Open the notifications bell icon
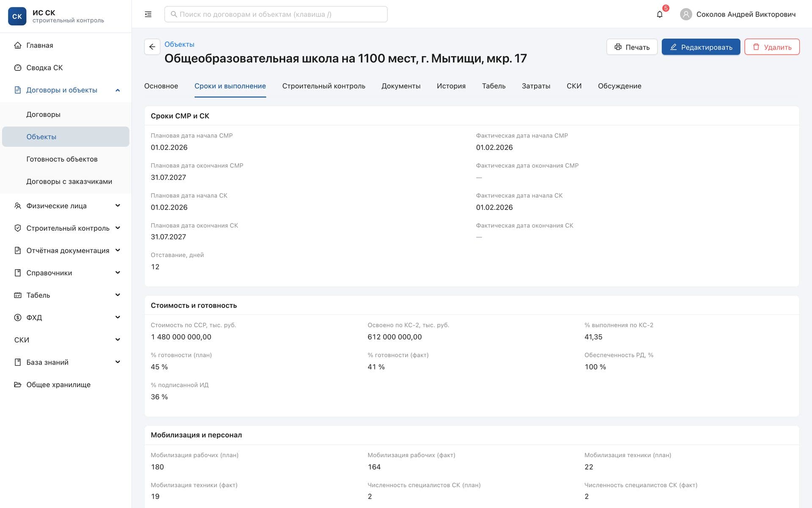 [x=659, y=14]
